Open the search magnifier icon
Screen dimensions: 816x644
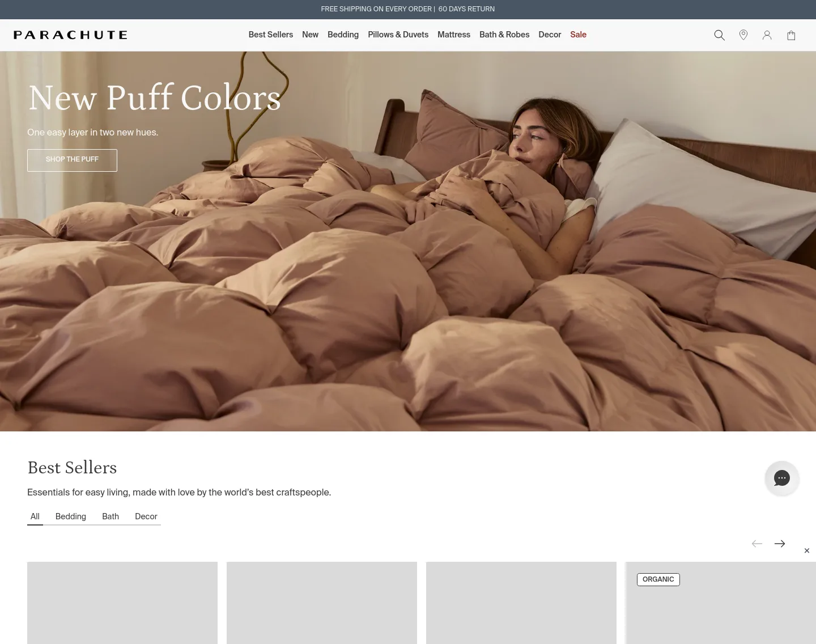click(720, 35)
